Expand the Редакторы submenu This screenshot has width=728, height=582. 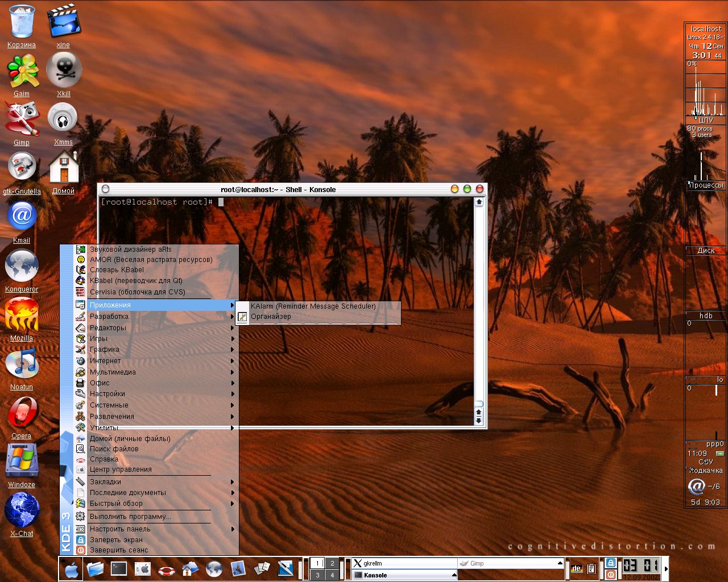(x=156, y=328)
